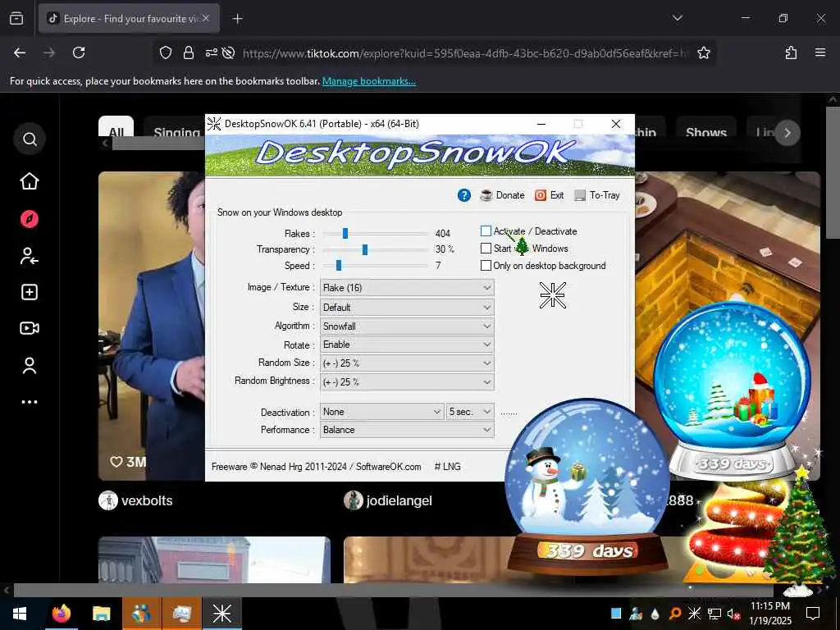
Task: Adjust the Transparency slider handle
Action: (x=365, y=249)
